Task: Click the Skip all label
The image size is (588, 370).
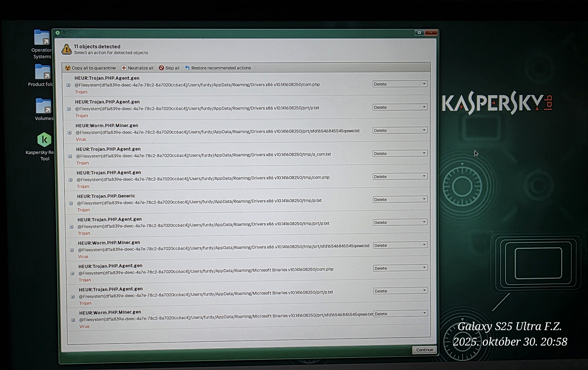Action: tap(172, 68)
